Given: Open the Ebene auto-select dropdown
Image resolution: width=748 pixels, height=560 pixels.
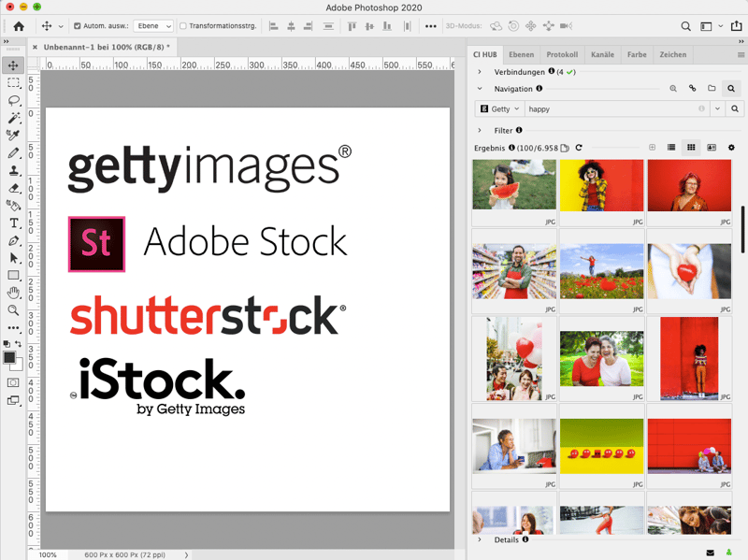Looking at the screenshot, I should [x=153, y=26].
